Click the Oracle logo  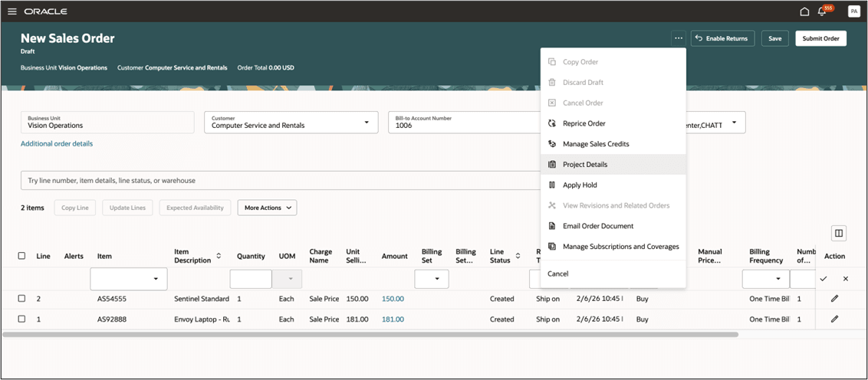tap(45, 11)
